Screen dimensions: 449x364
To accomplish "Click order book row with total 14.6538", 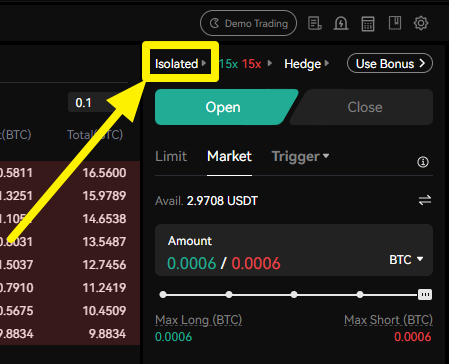I will click(x=70, y=219).
